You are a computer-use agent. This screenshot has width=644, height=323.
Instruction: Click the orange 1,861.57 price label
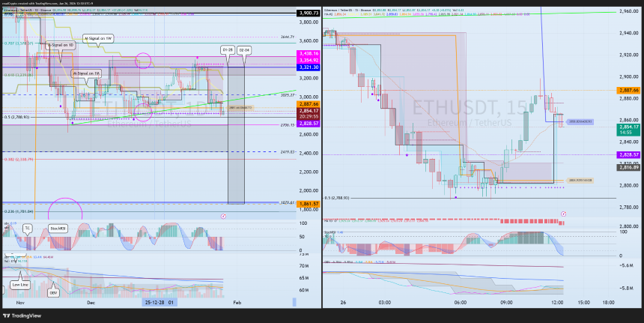309,204
